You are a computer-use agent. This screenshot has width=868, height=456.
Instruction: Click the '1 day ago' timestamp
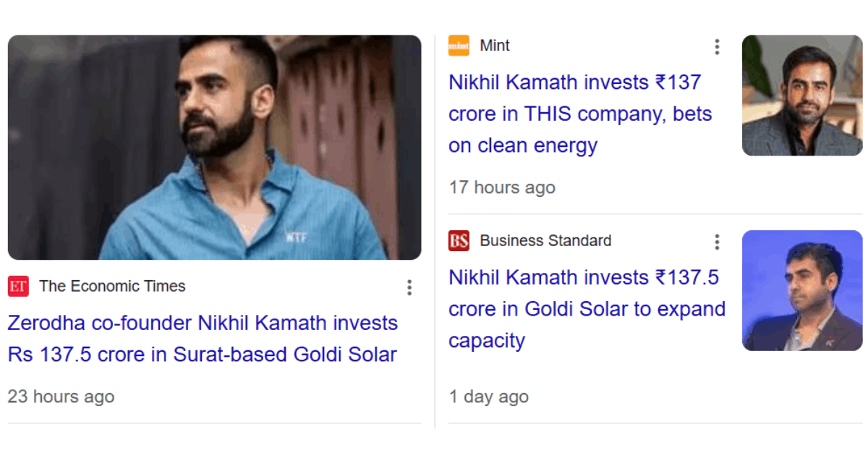pyautogui.click(x=488, y=397)
